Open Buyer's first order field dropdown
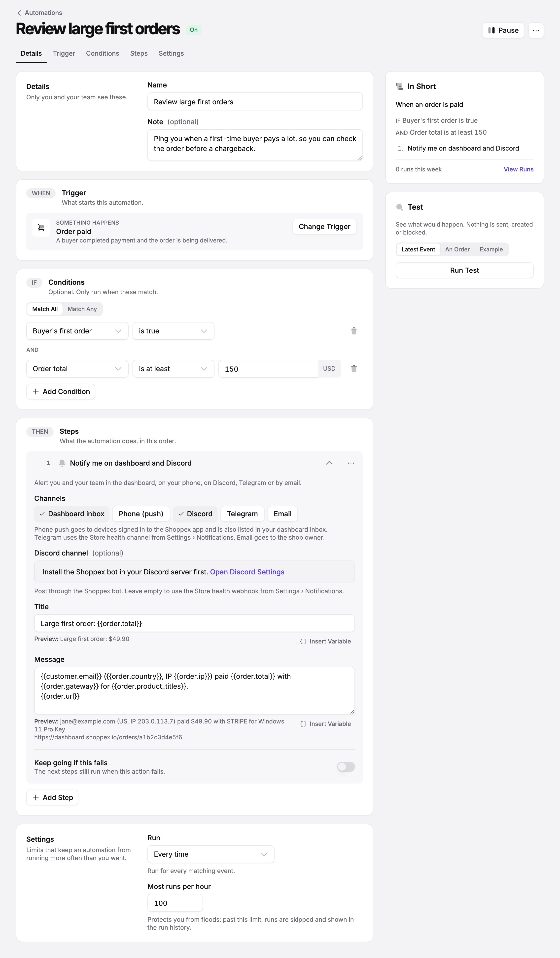560x958 pixels. (x=77, y=331)
